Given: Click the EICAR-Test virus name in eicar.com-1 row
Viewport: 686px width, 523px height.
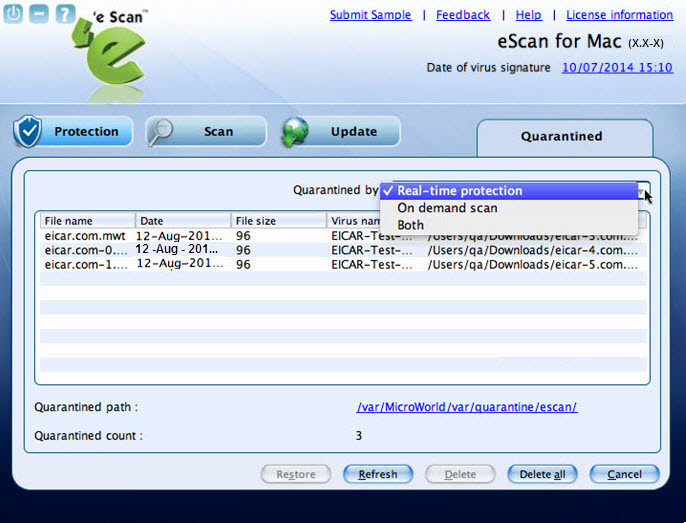Looking at the screenshot, I should [371, 264].
